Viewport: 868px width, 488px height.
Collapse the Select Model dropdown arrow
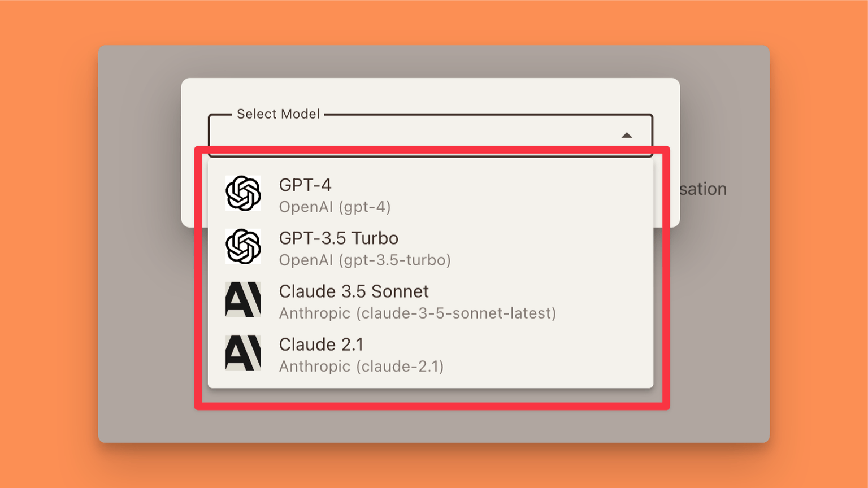[x=626, y=135]
